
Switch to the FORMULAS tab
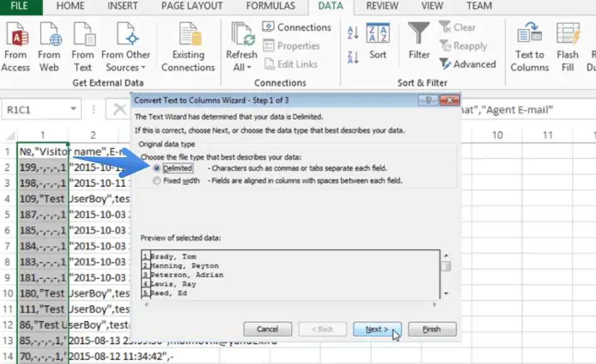[x=271, y=6]
